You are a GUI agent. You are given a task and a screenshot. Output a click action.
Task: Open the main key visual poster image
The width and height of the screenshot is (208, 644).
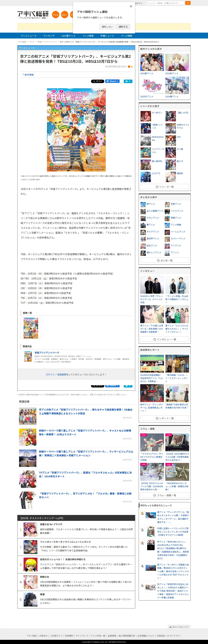click(76, 130)
